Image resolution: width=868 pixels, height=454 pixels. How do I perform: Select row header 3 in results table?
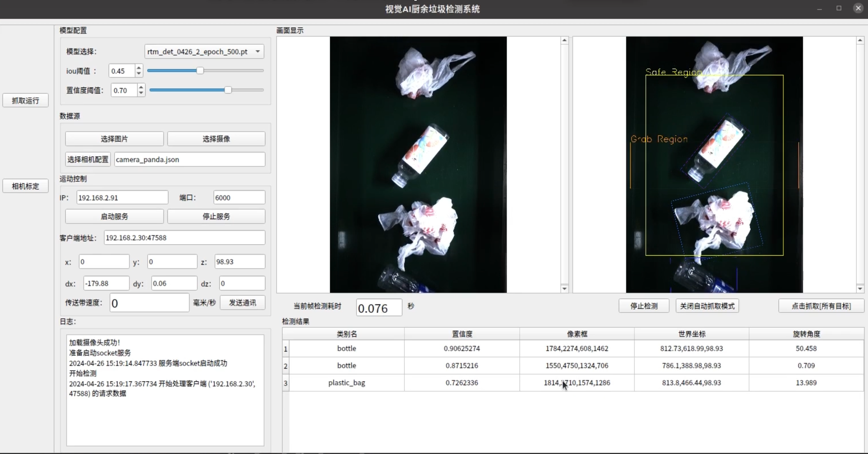point(286,383)
